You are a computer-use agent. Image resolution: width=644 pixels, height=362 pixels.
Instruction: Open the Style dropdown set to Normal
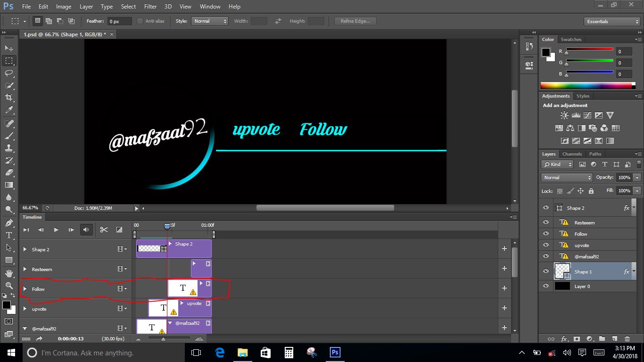click(x=210, y=21)
